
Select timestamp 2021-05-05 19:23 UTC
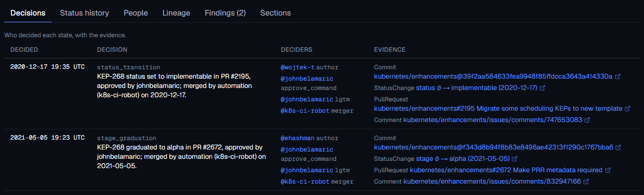tap(47, 138)
